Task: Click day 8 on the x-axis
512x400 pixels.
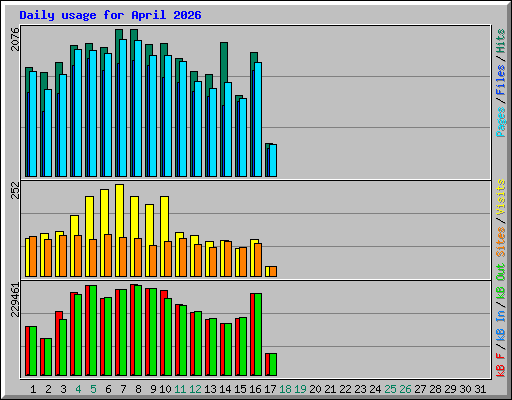Action: (138, 389)
